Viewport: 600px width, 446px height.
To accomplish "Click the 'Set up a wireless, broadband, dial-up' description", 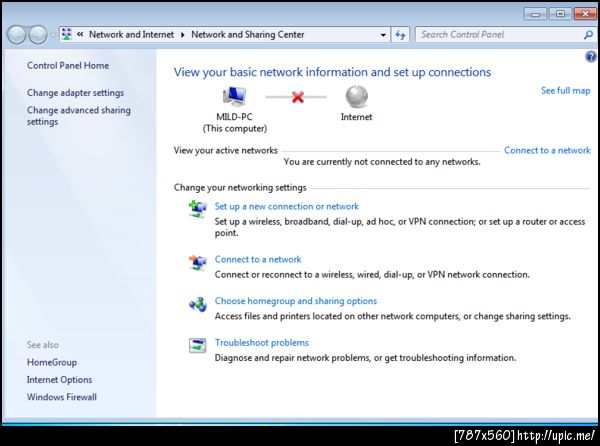I will pyautogui.click(x=400, y=227).
